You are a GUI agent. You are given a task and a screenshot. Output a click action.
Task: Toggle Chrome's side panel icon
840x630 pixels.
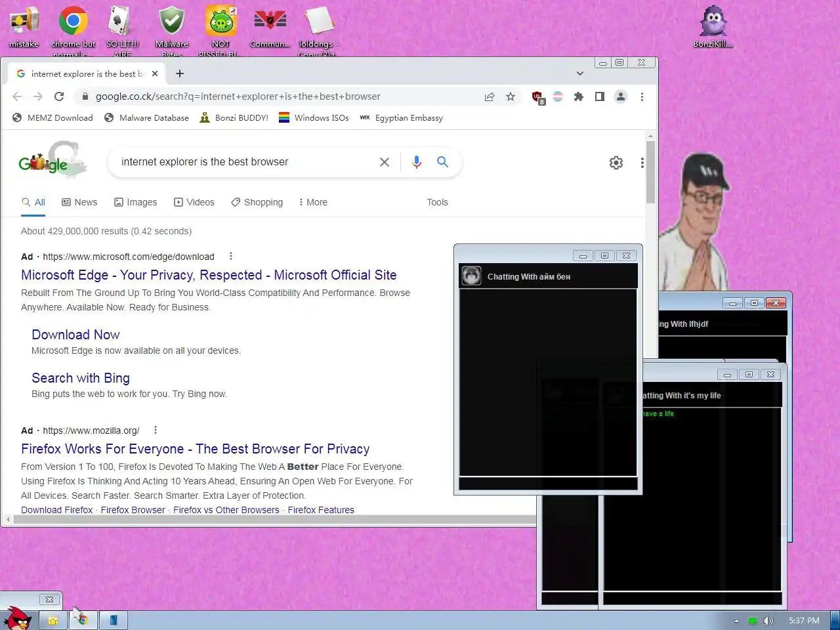pyautogui.click(x=599, y=96)
